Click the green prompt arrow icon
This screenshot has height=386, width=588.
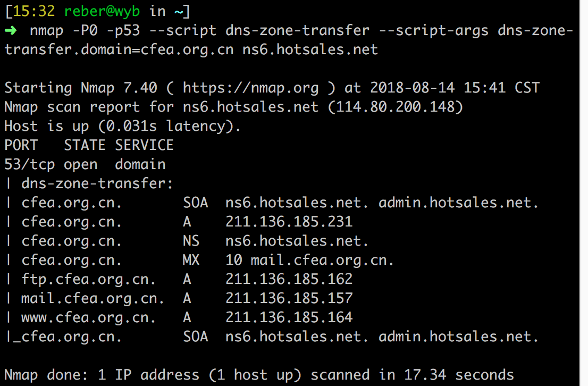point(11,30)
